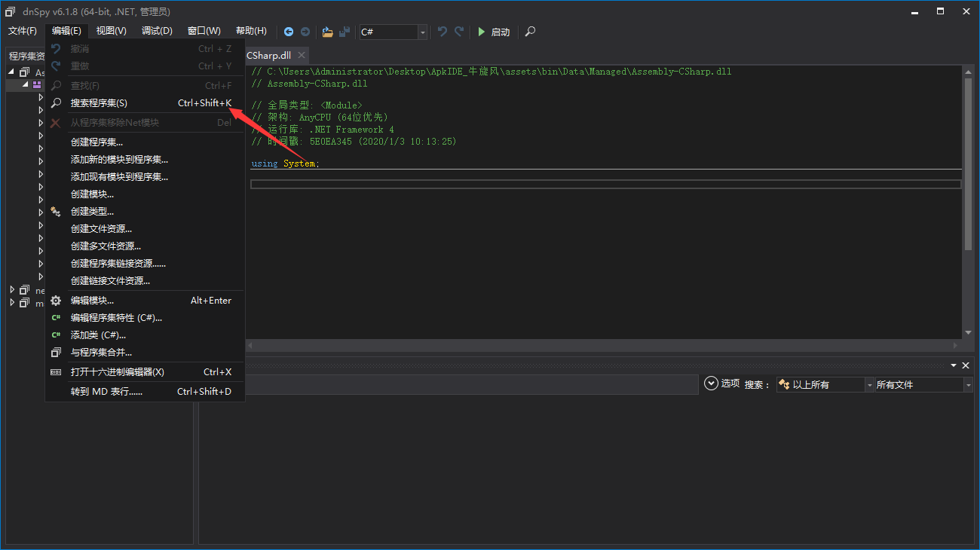Open the 以上所有 search type dropdown
This screenshot has width=980, height=550.
click(x=868, y=385)
